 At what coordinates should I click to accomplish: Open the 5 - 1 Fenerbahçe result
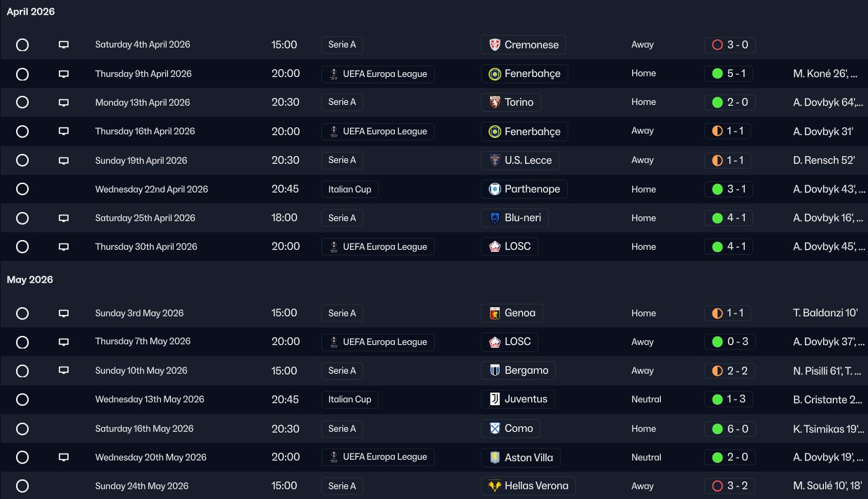click(729, 73)
